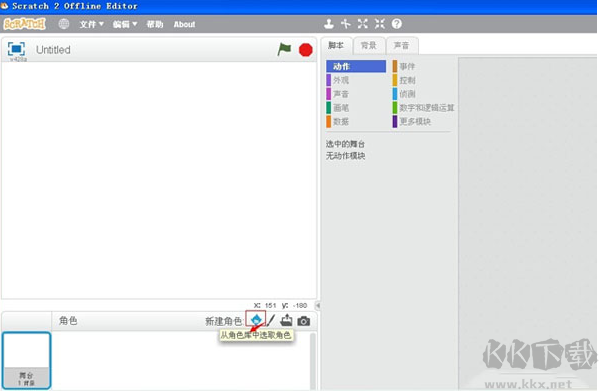Open the 帮助 menu
The height and width of the screenshot is (391, 599).
(x=155, y=24)
